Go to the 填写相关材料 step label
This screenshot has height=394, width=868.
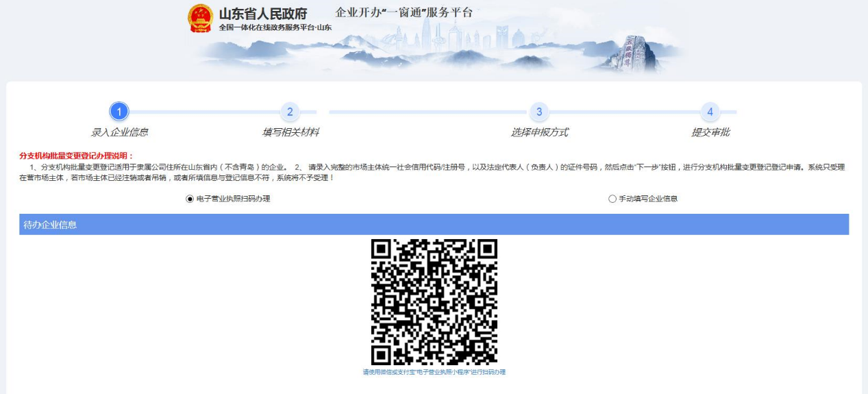click(x=290, y=132)
